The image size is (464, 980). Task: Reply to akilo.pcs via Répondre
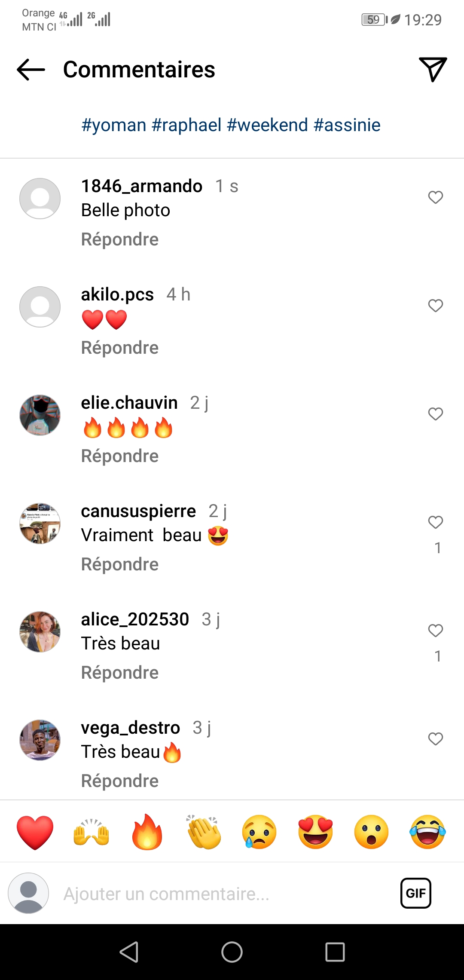tap(120, 348)
